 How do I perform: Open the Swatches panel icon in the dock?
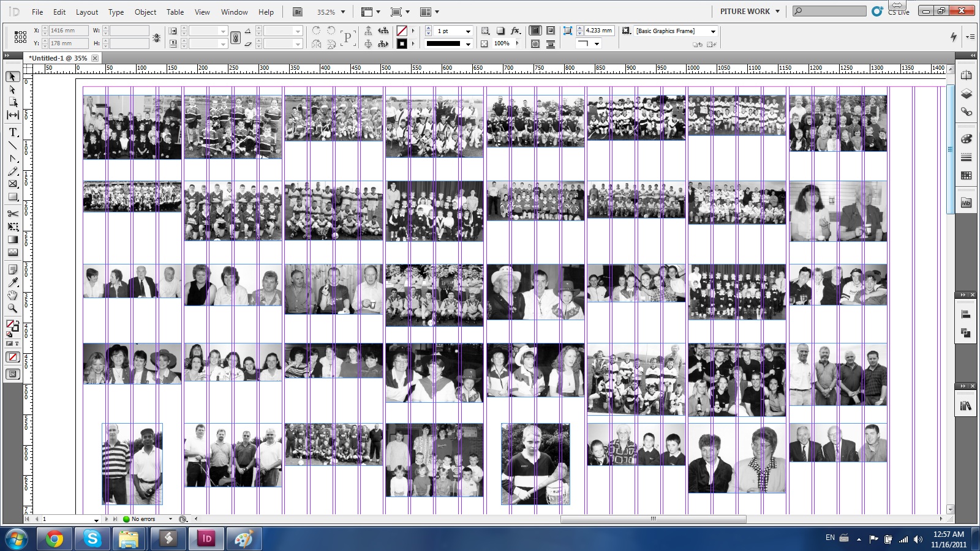pyautogui.click(x=967, y=176)
